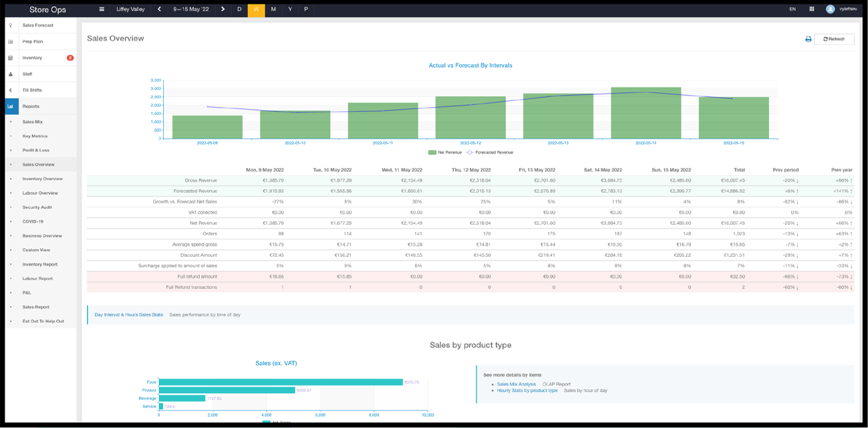Open the apps grid icon in header
This screenshot has height=428, width=868.
coord(811,9)
